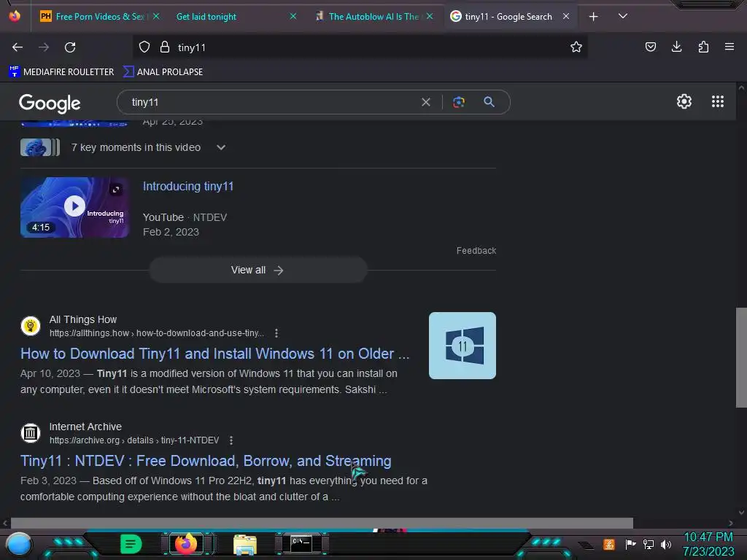Show site security info via lock icon
The width and height of the screenshot is (747, 560).
pyautogui.click(x=165, y=47)
